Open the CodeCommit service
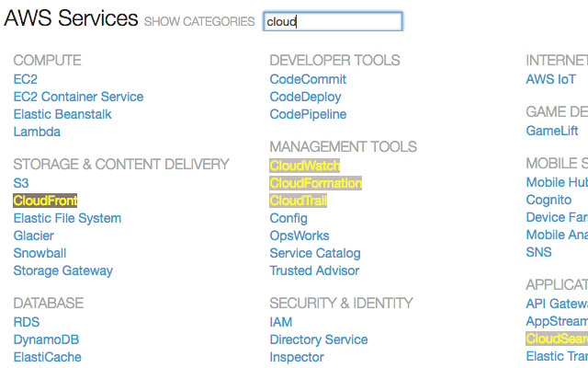 click(x=308, y=79)
